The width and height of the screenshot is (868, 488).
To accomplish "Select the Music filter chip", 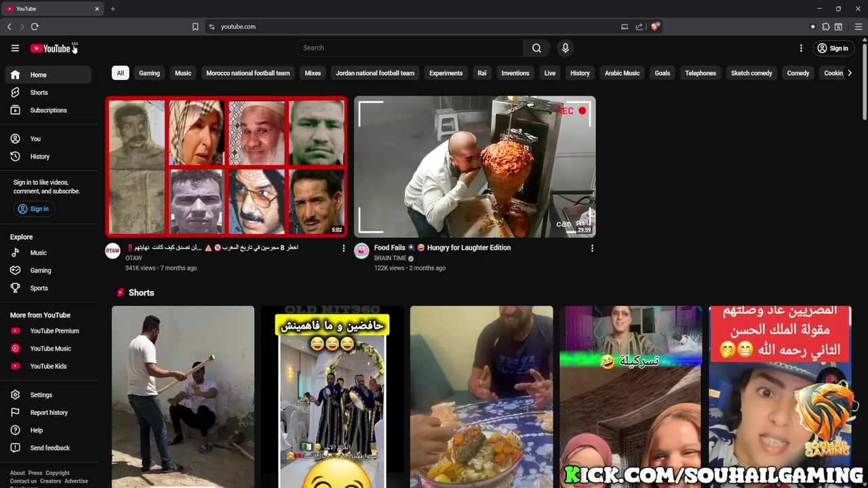I will pyautogui.click(x=183, y=73).
